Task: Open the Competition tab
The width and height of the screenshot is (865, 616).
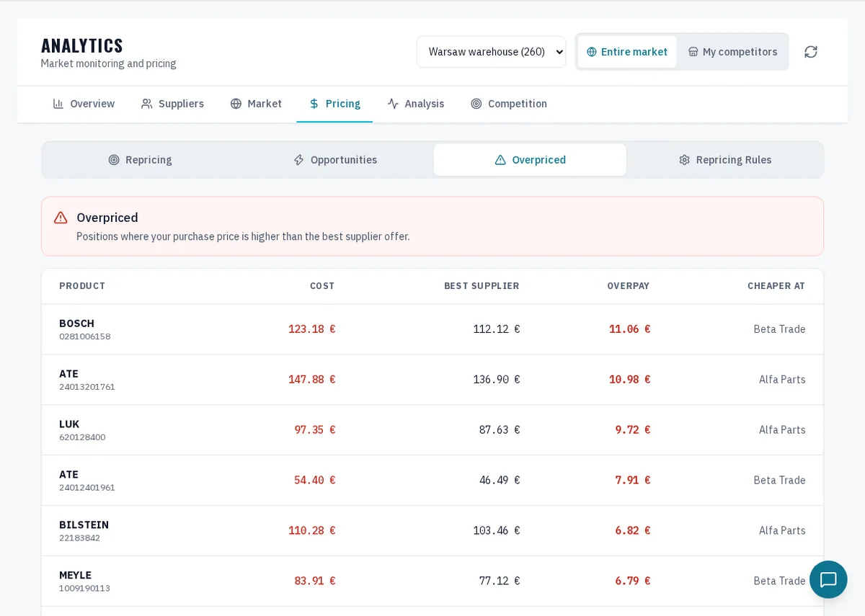Action: [509, 104]
